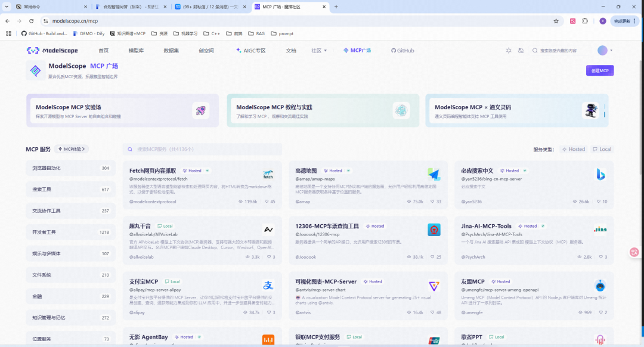Select the 金融 category
This screenshot has height=347, width=644.
click(x=70, y=296)
